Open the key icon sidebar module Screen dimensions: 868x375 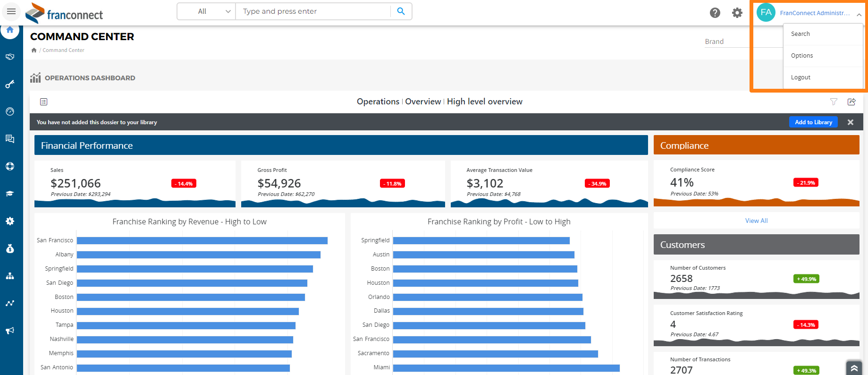click(x=10, y=84)
